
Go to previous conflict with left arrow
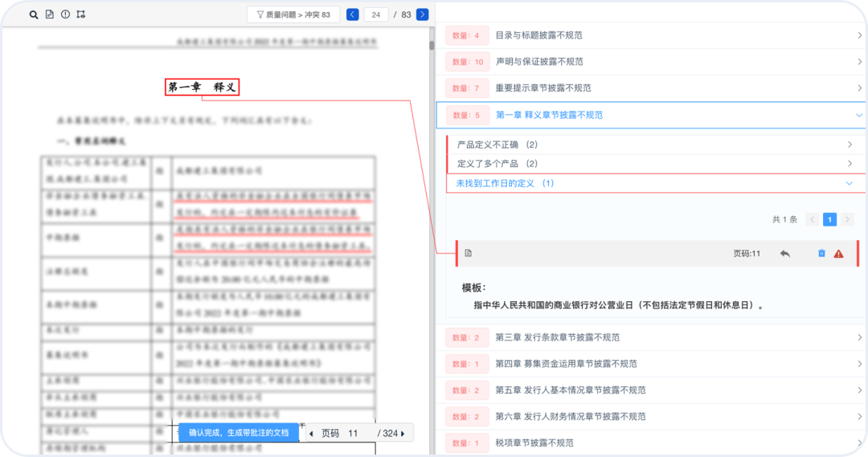tap(353, 14)
